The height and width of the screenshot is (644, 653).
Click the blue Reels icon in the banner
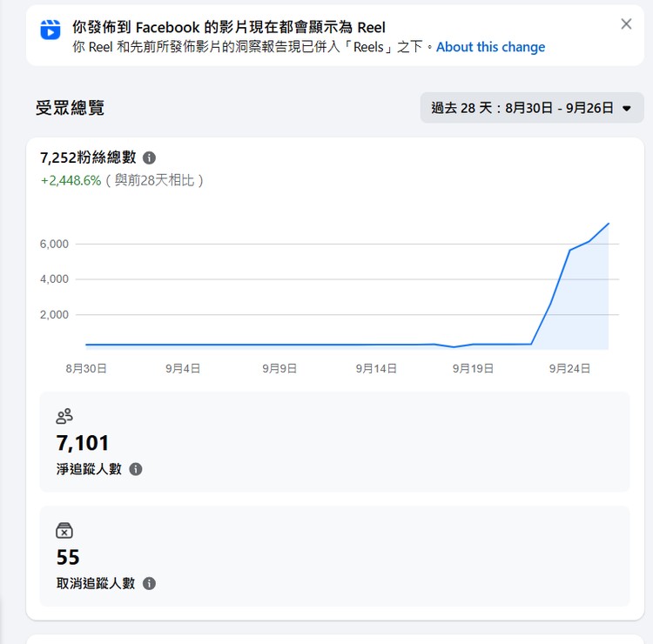50,30
